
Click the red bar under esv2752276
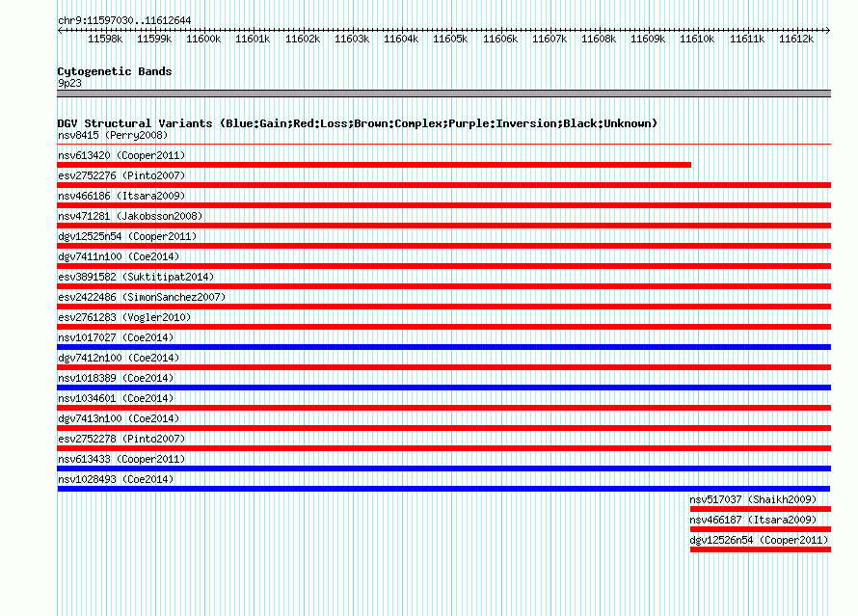444,185
